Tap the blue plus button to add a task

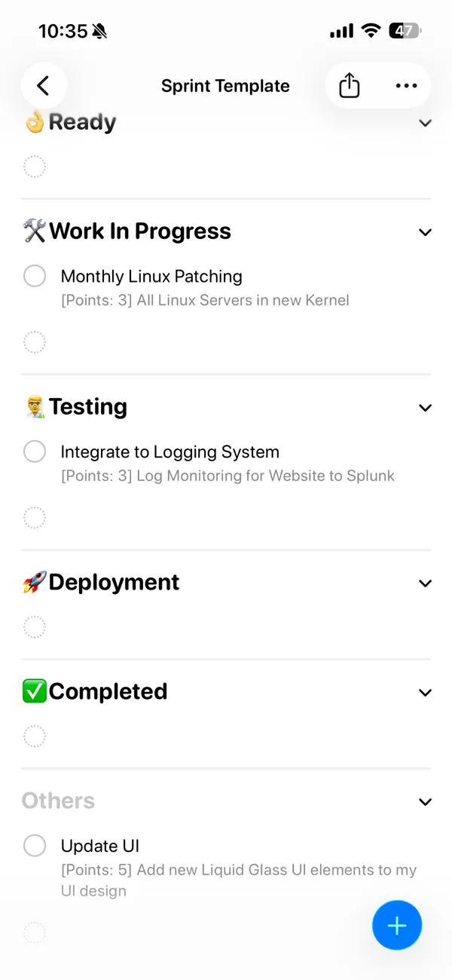[397, 925]
